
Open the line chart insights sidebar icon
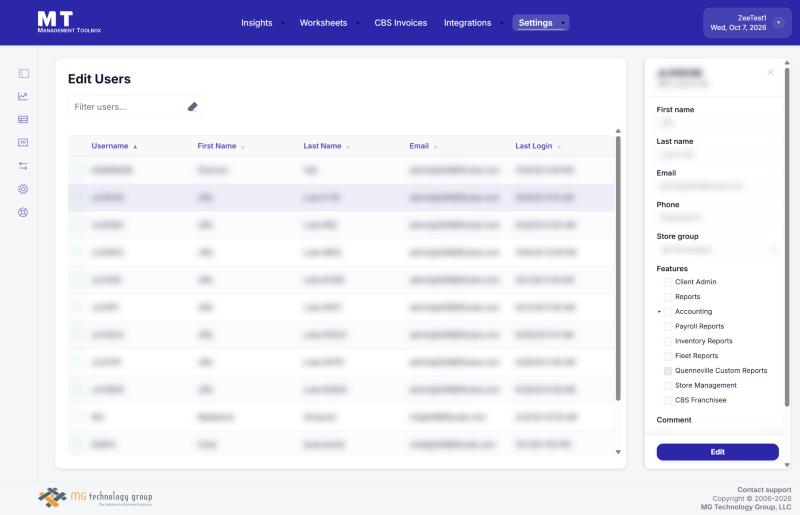tap(23, 96)
